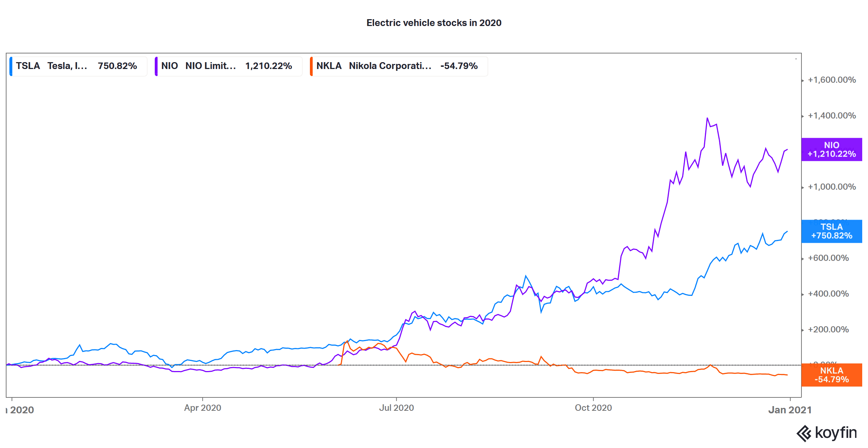
Task: Click the blue TSLA legend color bar
Action: pyautogui.click(x=11, y=66)
